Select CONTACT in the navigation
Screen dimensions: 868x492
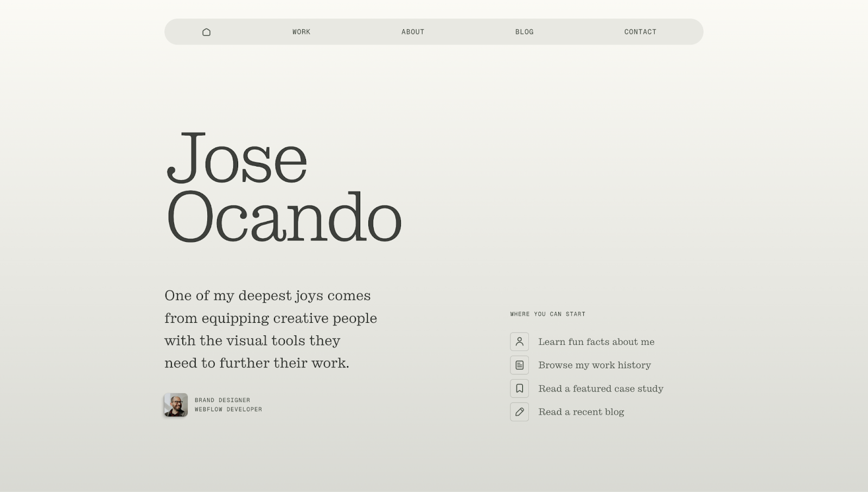click(640, 32)
